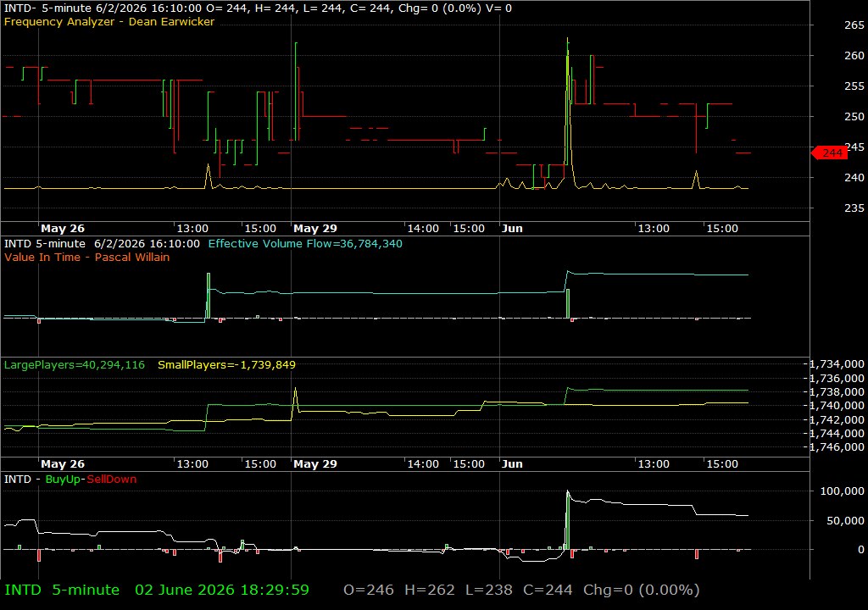Image resolution: width=868 pixels, height=610 pixels.
Task: Click the 240 price scale label
Action: click(854, 177)
